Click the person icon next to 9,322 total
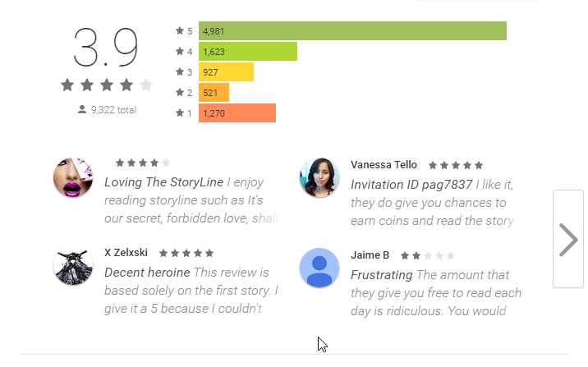This screenshot has height=367, width=588. [82, 109]
